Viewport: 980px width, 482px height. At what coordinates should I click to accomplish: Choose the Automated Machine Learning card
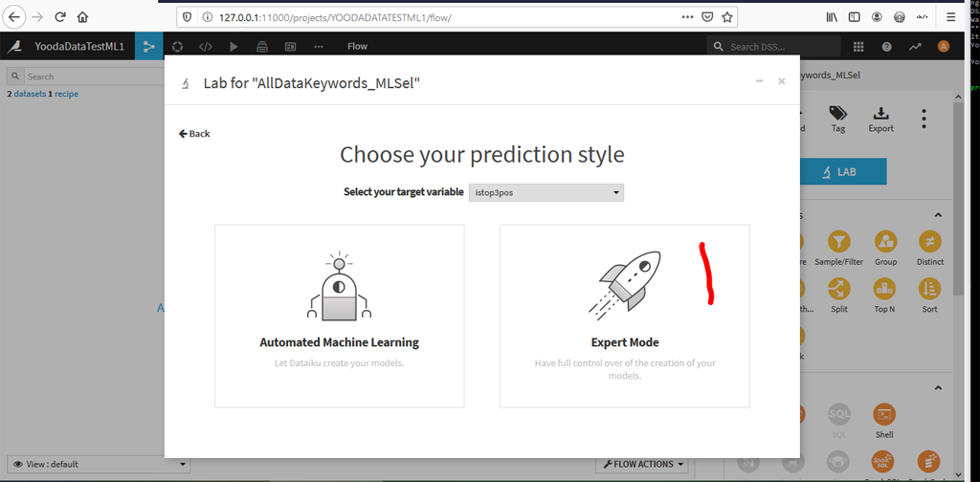click(x=340, y=316)
